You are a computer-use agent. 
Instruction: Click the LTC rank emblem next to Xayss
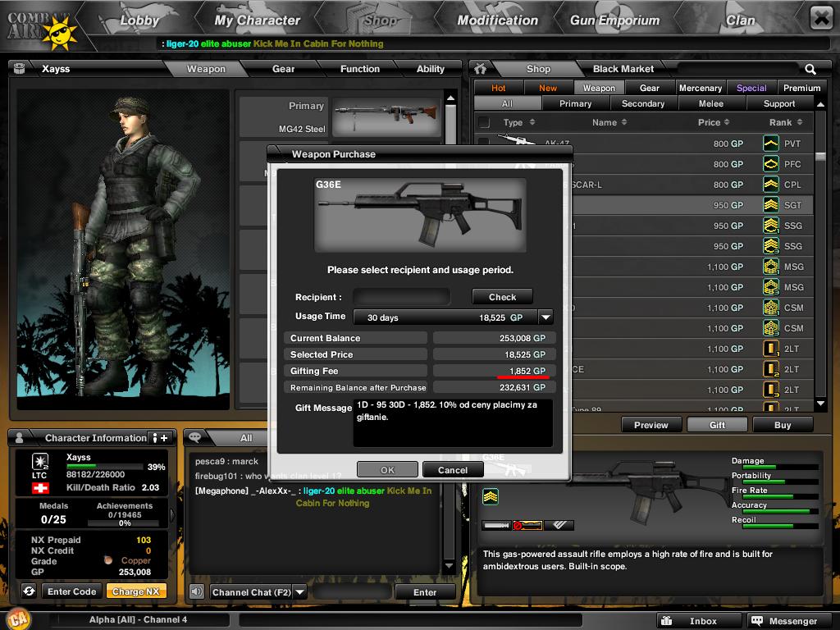39,461
